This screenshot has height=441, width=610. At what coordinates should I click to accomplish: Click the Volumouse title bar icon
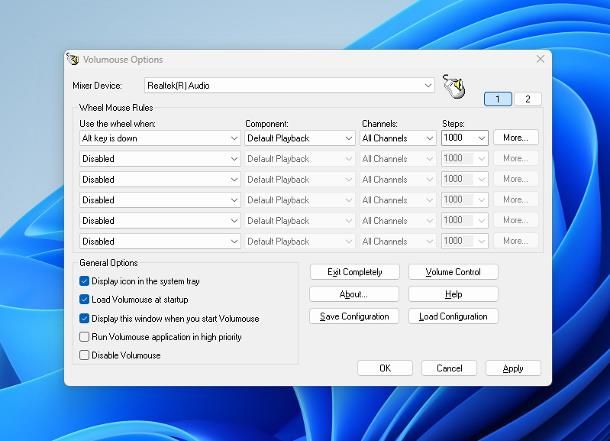(x=73, y=60)
